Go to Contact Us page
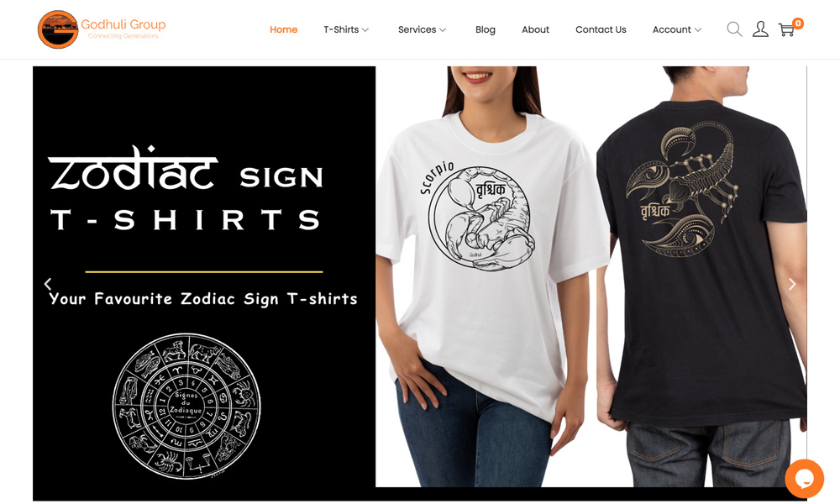 click(x=601, y=29)
